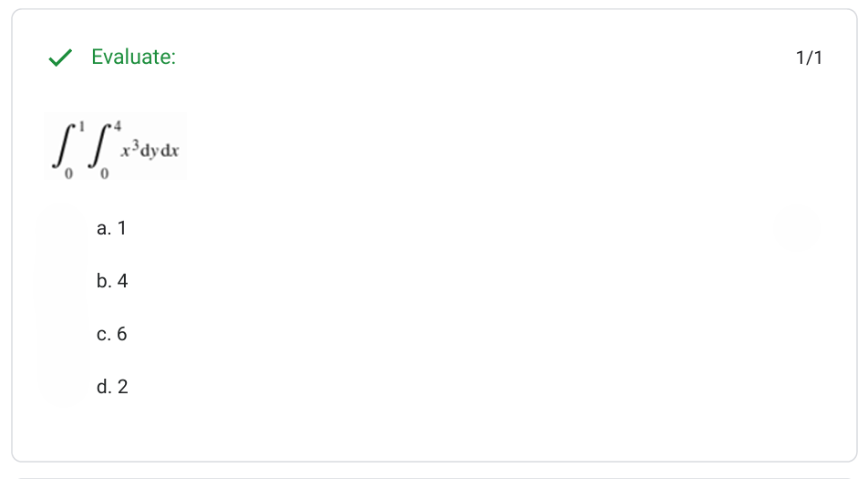868x479 pixels.
Task: Click the faded circle right of option a
Action: 795,228
